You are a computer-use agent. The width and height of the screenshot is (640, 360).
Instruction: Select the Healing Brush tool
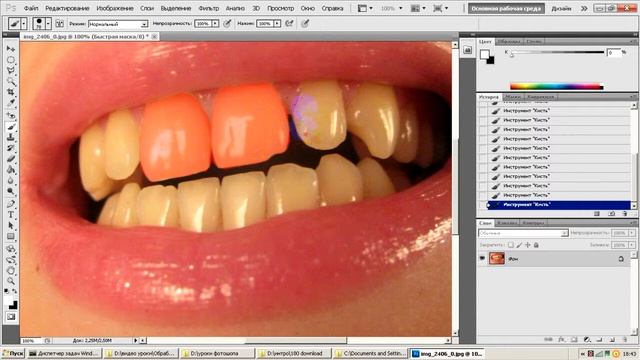coord(11,116)
